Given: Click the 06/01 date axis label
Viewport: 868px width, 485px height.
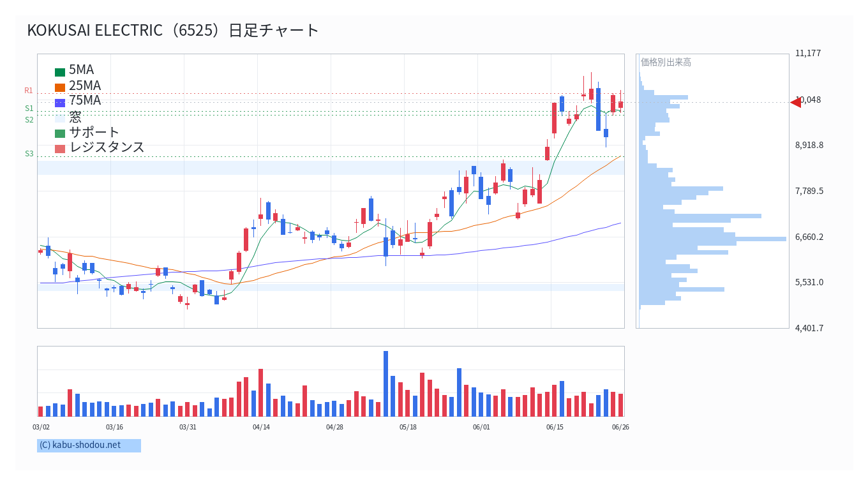Looking at the screenshot, I should tap(481, 427).
